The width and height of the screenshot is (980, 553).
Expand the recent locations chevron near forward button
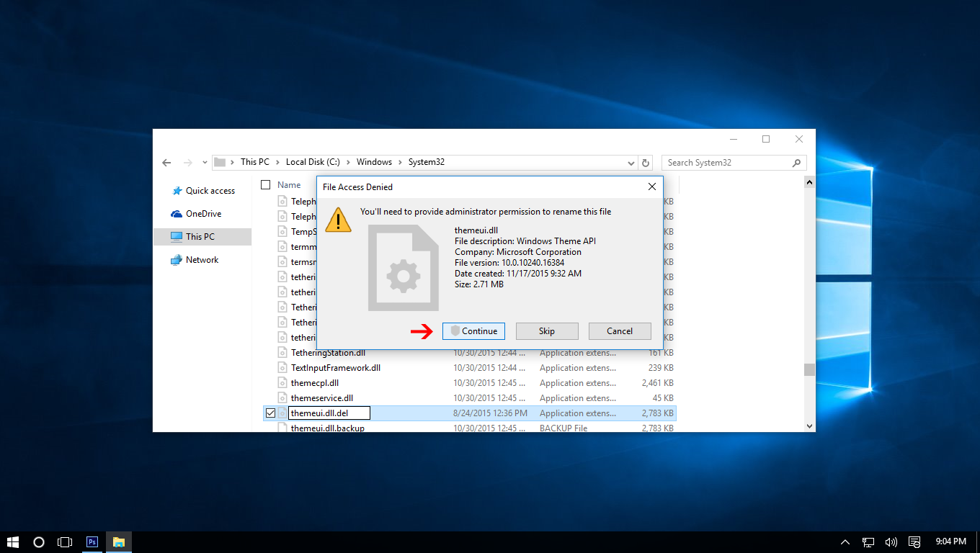(204, 163)
